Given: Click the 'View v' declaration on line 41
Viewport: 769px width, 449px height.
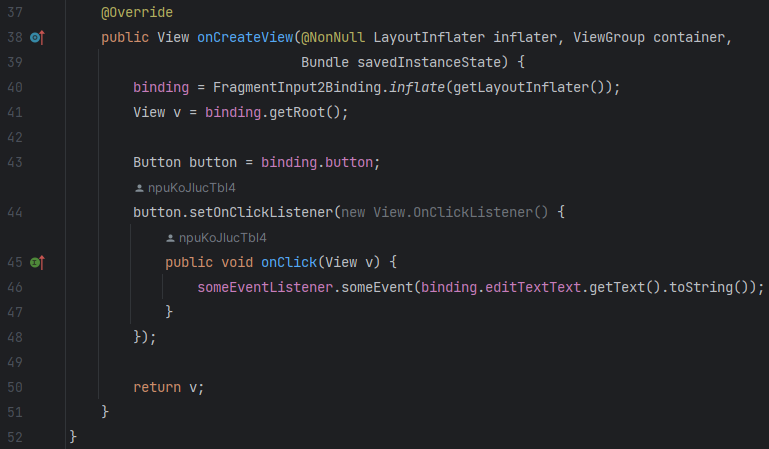Looking at the screenshot, I should [x=157, y=112].
